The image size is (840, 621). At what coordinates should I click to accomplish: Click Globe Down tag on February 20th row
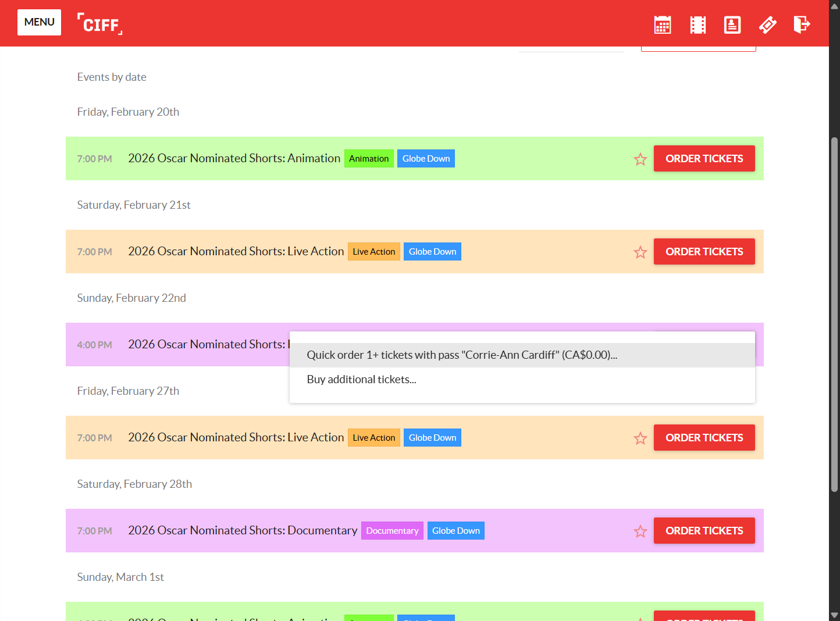coord(426,159)
